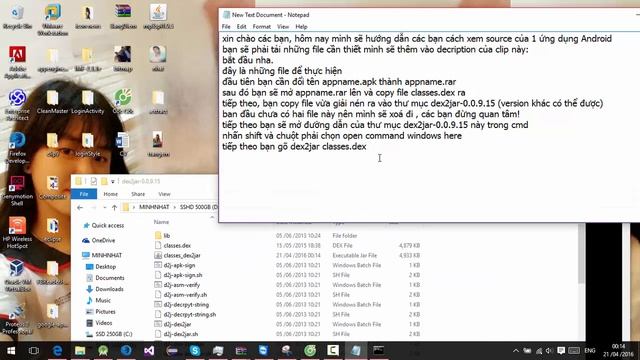Image resolution: width=640 pixels, height=360 pixels.
Task: Open the CleanMaster folder on desktop
Action: click(52, 102)
